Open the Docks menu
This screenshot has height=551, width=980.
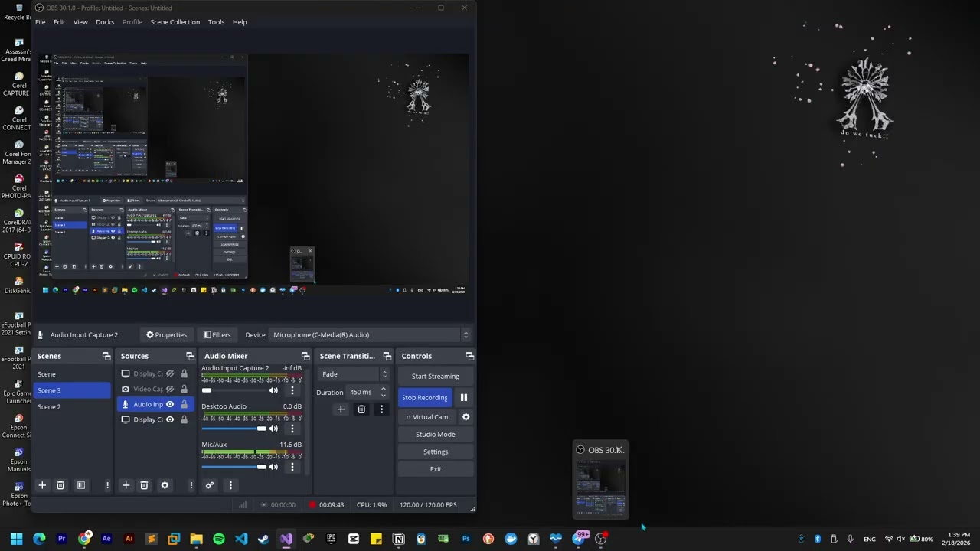point(105,22)
